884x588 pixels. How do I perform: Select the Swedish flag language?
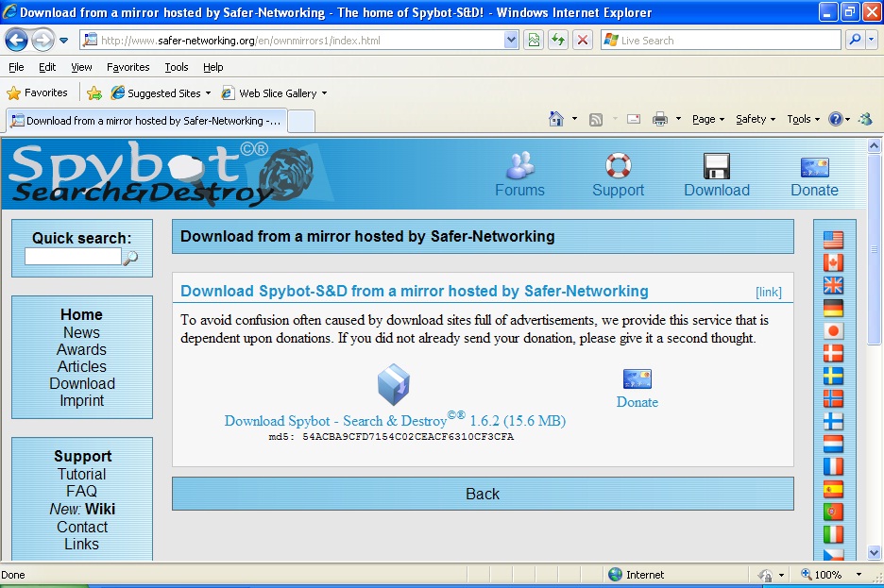[x=833, y=377]
